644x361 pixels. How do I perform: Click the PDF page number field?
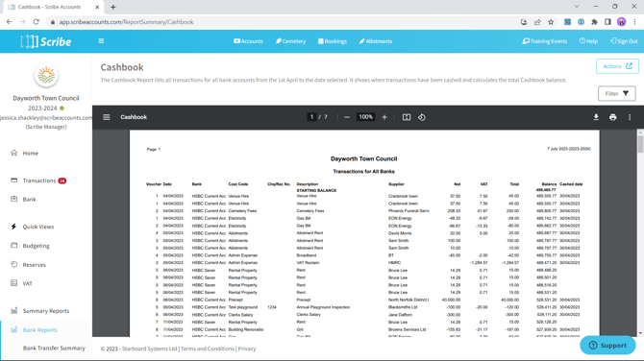point(311,117)
